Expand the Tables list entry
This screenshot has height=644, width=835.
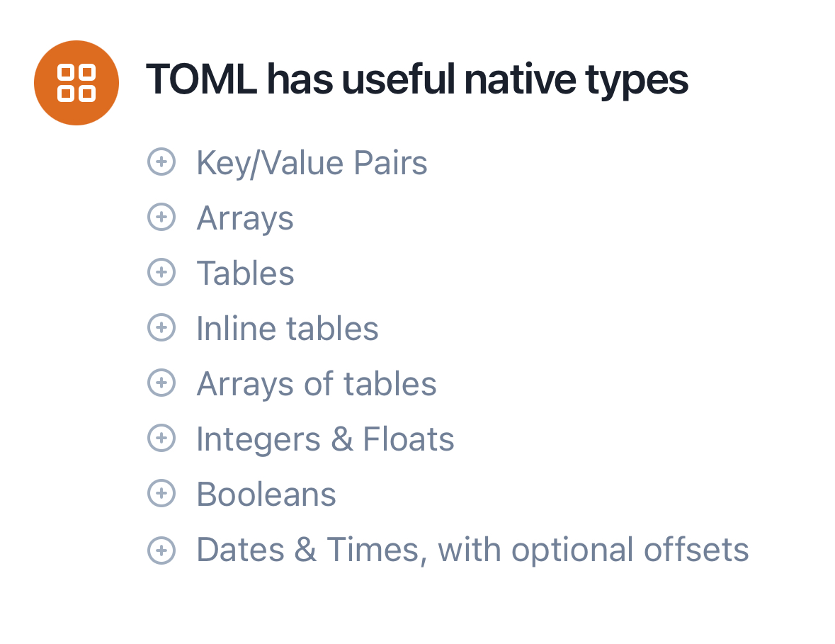pos(246,273)
